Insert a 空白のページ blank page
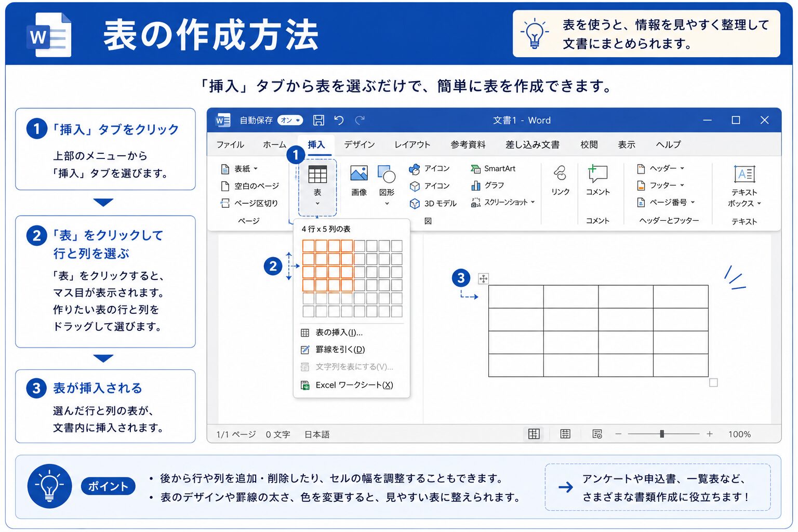 pyautogui.click(x=250, y=186)
